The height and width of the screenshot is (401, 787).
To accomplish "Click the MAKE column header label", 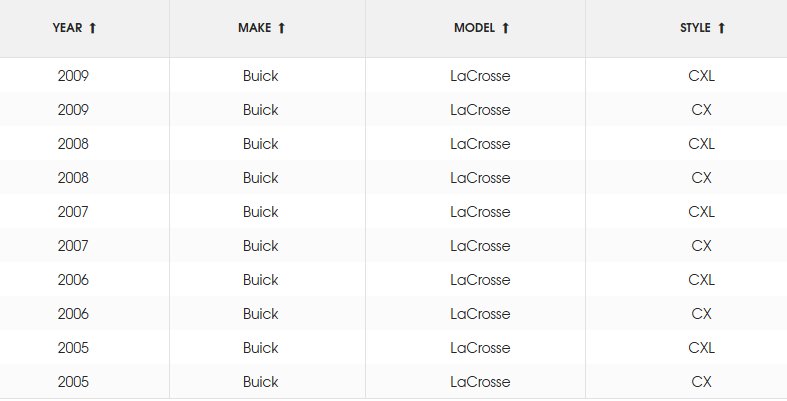I will tap(255, 29).
